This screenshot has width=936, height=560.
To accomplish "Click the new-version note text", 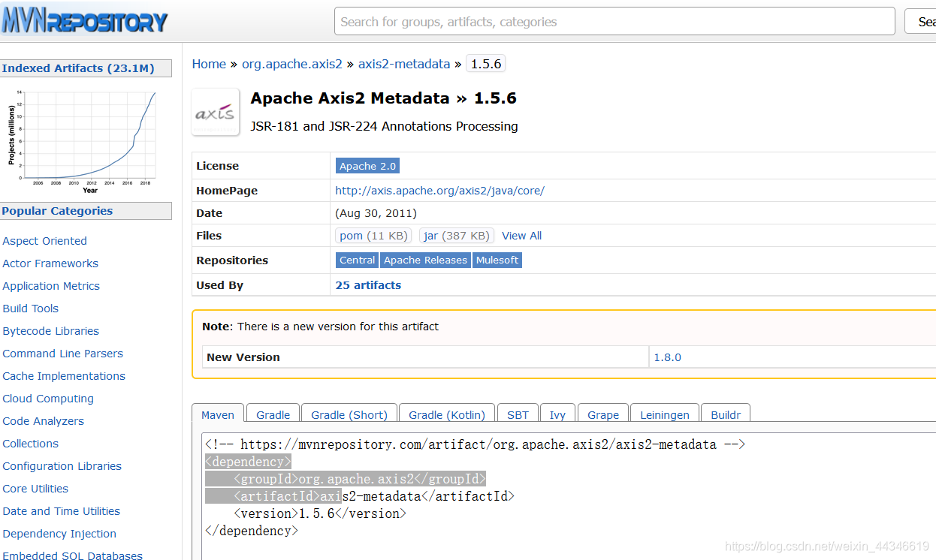I will click(320, 327).
